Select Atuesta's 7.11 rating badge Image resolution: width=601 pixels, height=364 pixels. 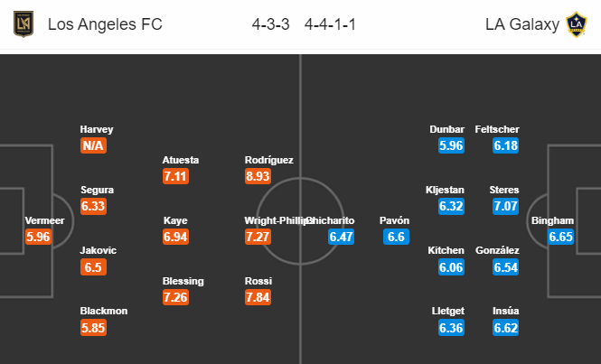[x=175, y=176]
